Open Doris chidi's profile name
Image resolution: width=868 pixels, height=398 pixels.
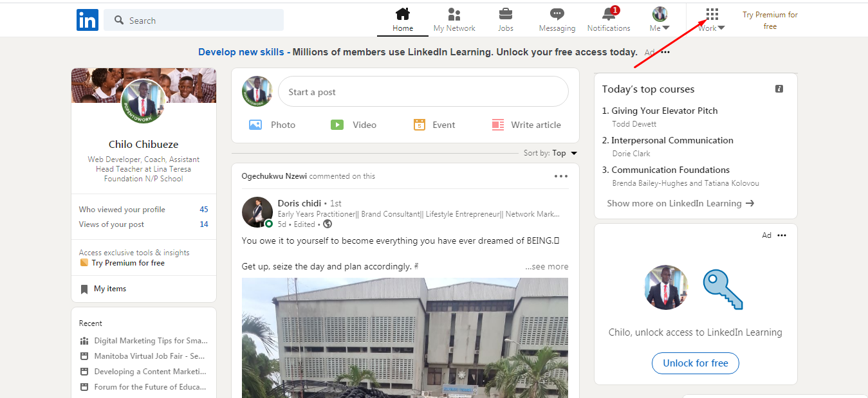(299, 203)
